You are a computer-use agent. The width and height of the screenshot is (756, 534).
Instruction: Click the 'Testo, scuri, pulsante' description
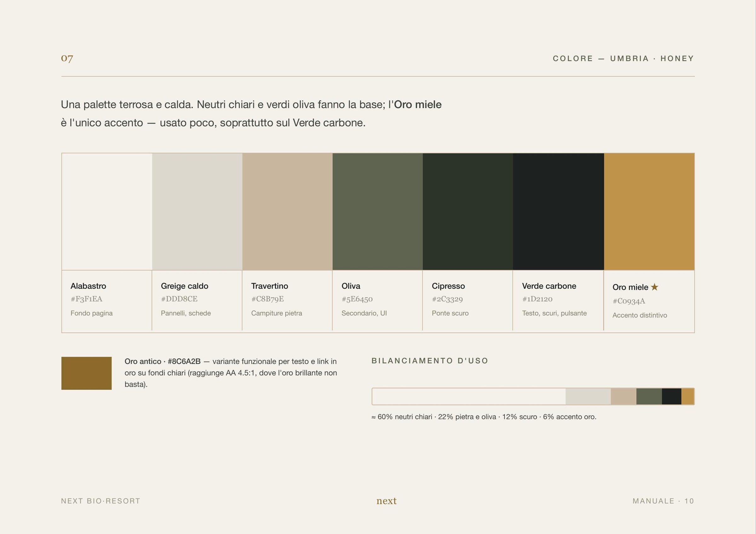(554, 313)
